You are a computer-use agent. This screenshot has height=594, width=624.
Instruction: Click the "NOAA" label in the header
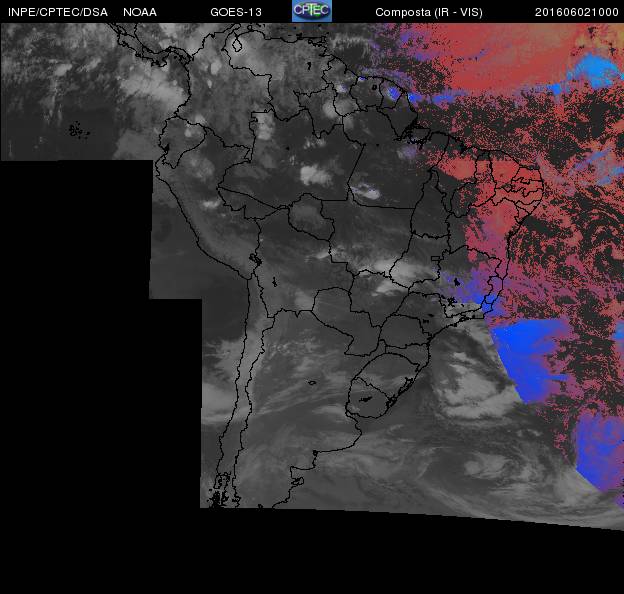click(x=140, y=12)
